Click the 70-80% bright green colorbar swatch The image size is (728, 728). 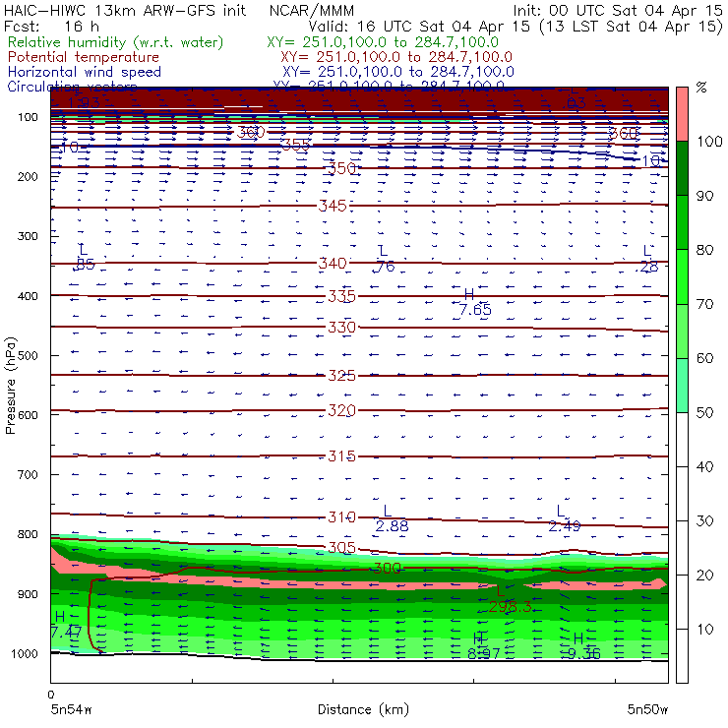[682, 276]
